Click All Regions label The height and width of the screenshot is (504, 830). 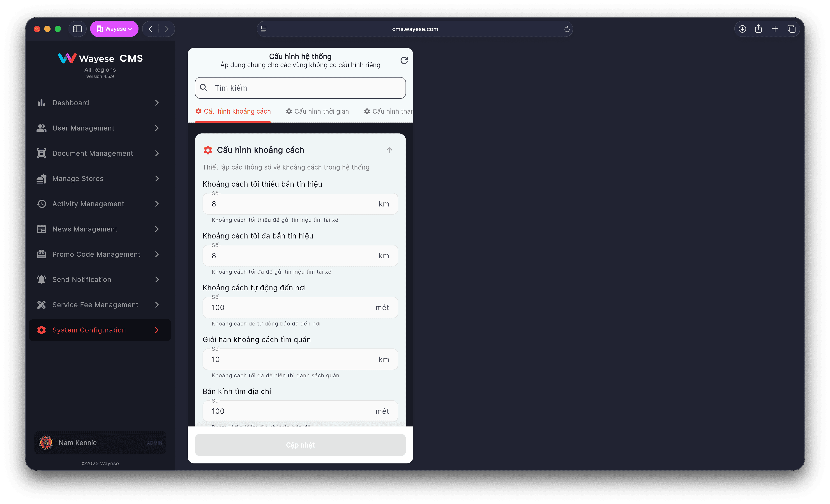[100, 70]
